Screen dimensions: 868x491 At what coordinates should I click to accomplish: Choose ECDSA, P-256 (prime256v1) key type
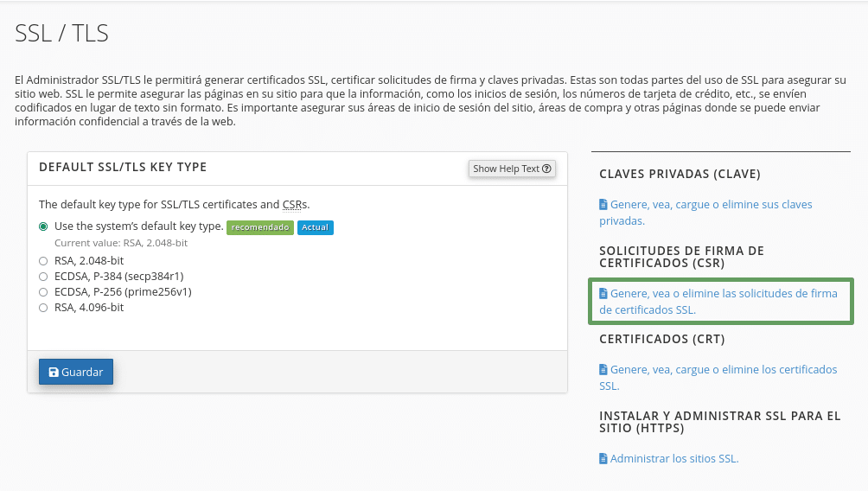pyautogui.click(x=43, y=291)
